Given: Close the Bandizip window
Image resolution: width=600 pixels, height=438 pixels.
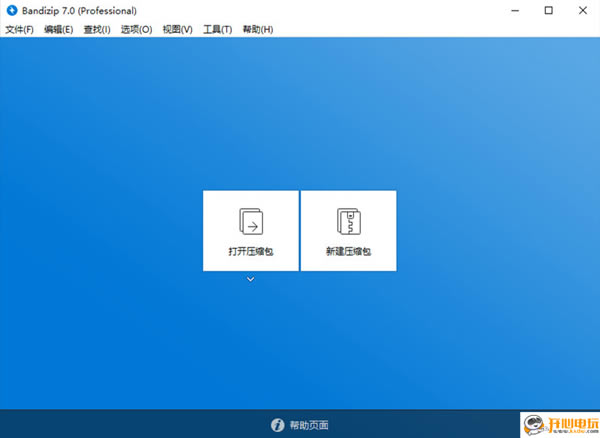Looking at the screenshot, I should (x=582, y=10).
